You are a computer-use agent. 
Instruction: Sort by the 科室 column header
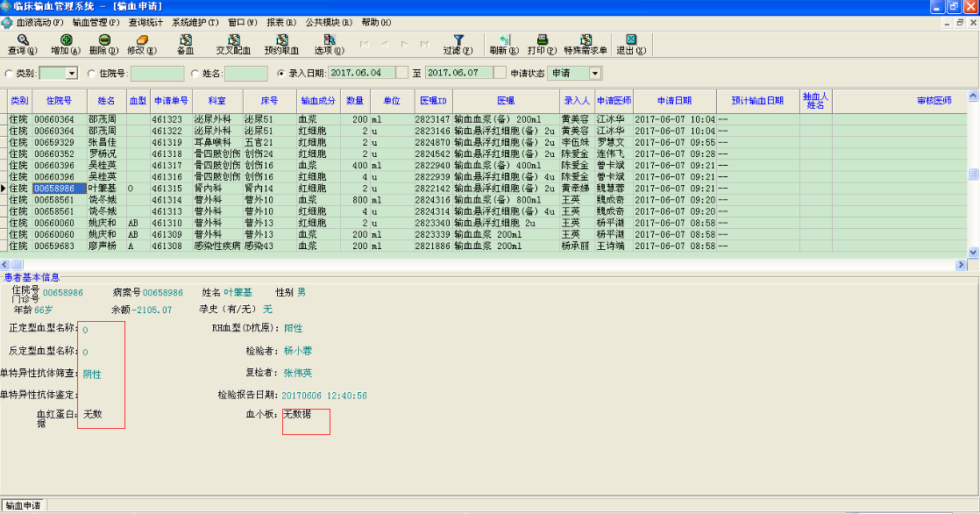pos(217,101)
